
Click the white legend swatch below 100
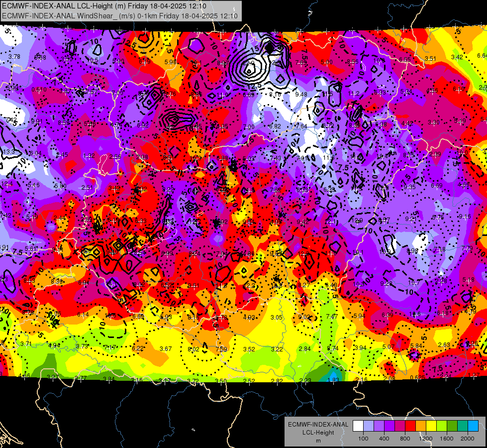pos(358,426)
